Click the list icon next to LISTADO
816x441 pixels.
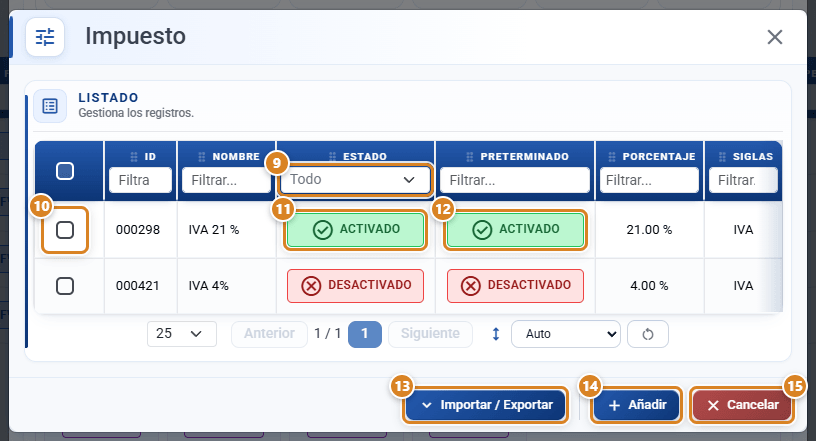pyautogui.click(x=50, y=106)
